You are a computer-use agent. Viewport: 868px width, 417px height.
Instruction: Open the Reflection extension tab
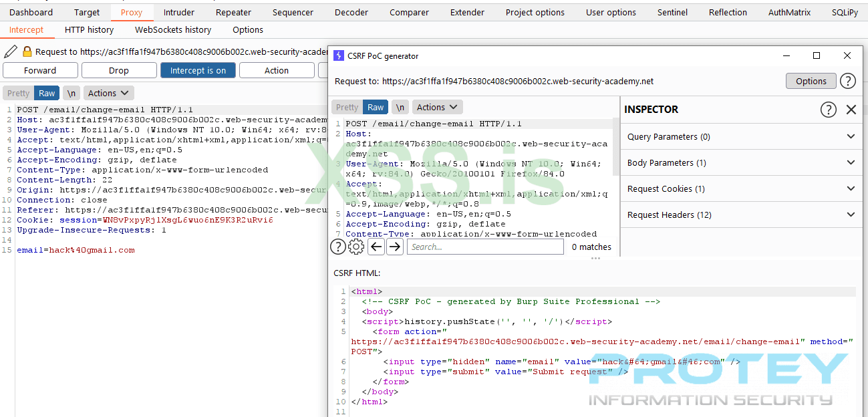coord(728,12)
